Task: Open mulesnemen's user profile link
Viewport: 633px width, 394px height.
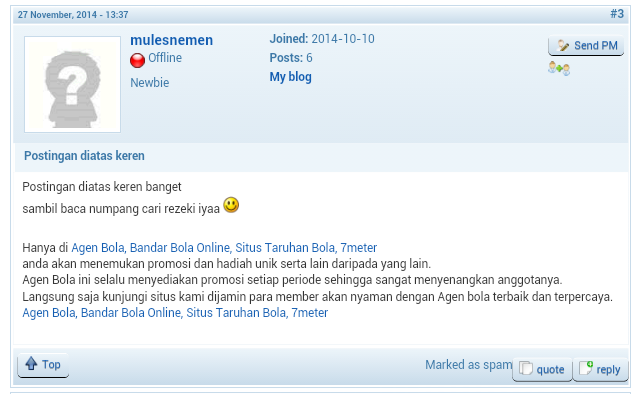Action: coord(171,40)
